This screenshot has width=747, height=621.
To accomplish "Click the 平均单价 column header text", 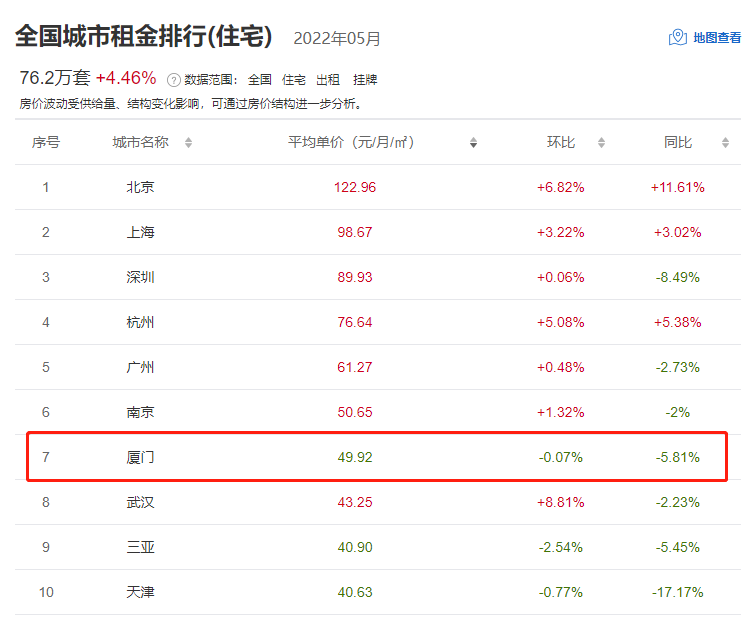I will [x=351, y=142].
